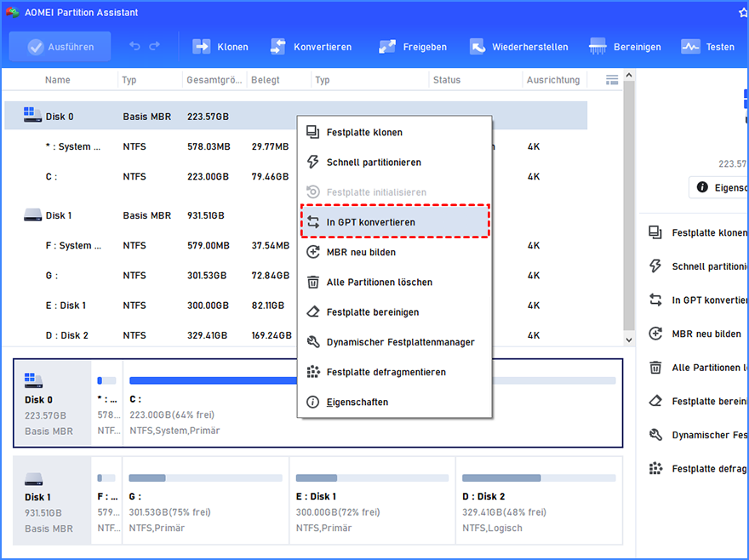Select MBR neu bilden menu entry

point(395,252)
